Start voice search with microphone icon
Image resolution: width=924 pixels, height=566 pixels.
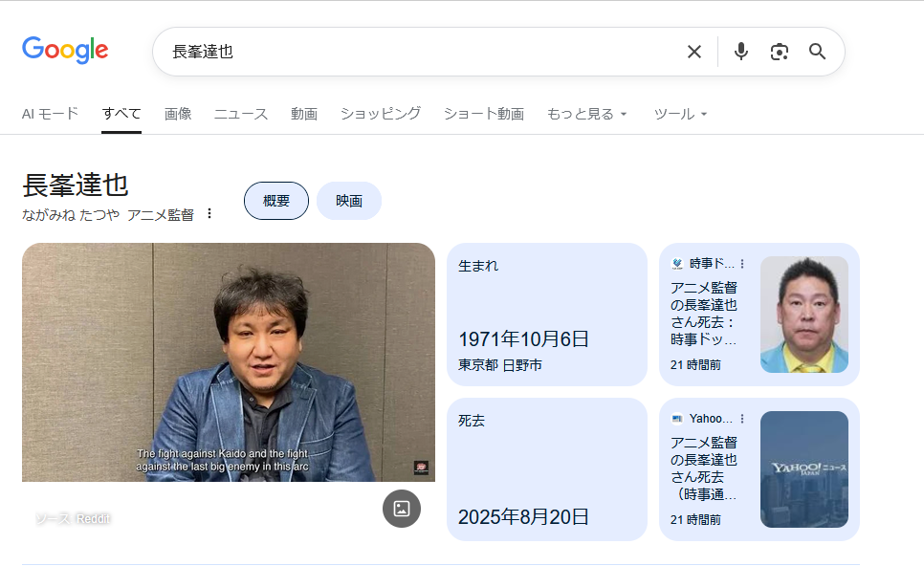click(740, 52)
